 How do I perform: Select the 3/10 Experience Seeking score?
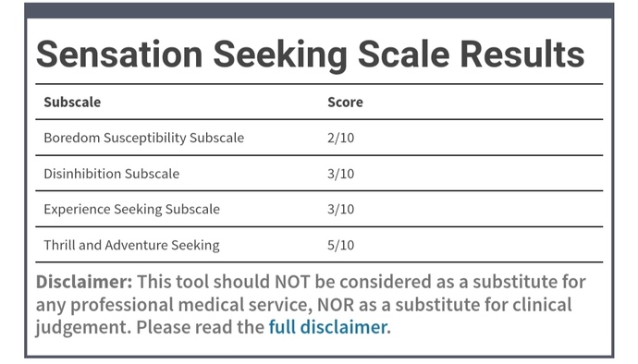[340, 209]
